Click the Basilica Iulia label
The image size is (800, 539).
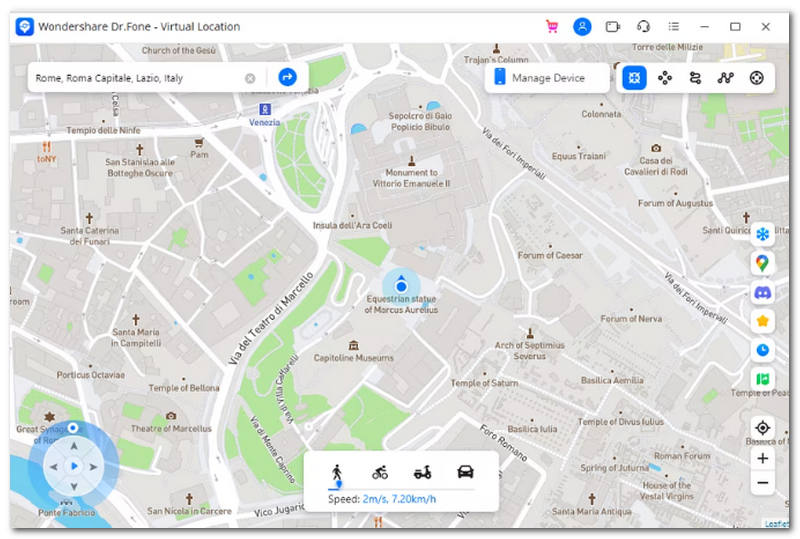coord(532,429)
